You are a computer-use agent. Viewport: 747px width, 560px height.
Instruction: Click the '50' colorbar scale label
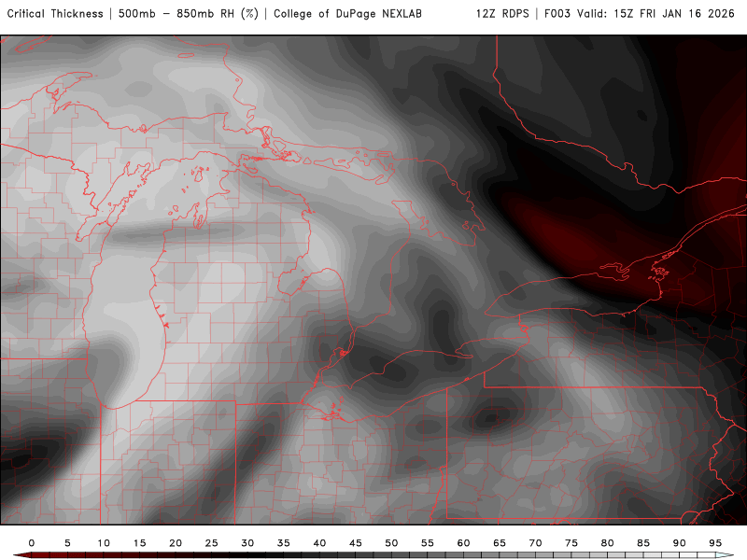[391, 543]
